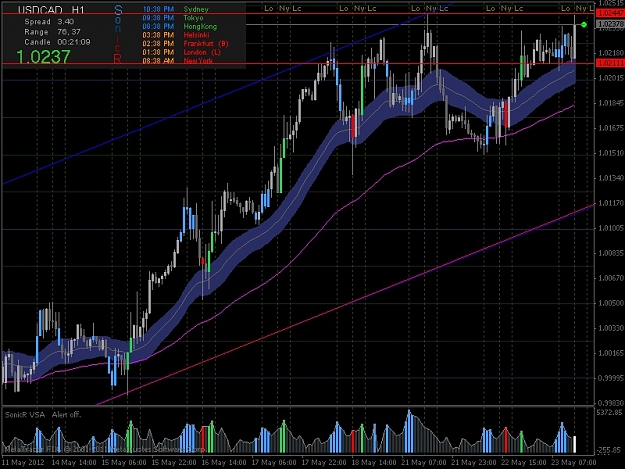Click the 16 May 14:00 time label
The width and height of the screenshot is (625, 469).
point(224,463)
